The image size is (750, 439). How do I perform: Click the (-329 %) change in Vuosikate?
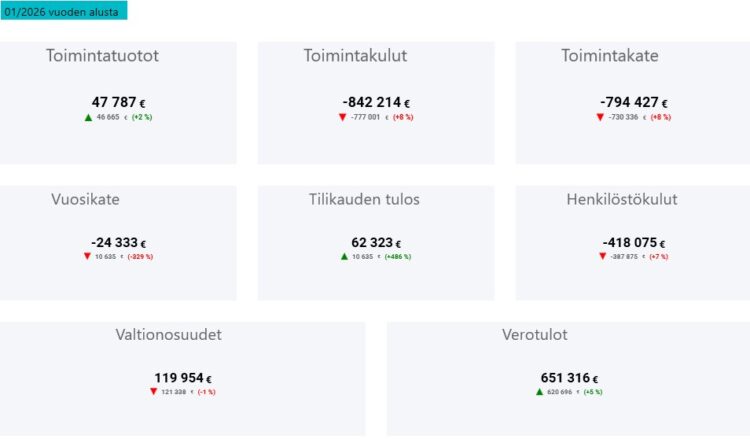(140, 257)
